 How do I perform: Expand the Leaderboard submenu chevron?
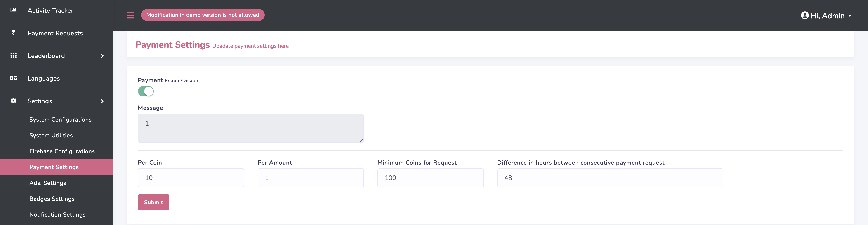pos(102,56)
